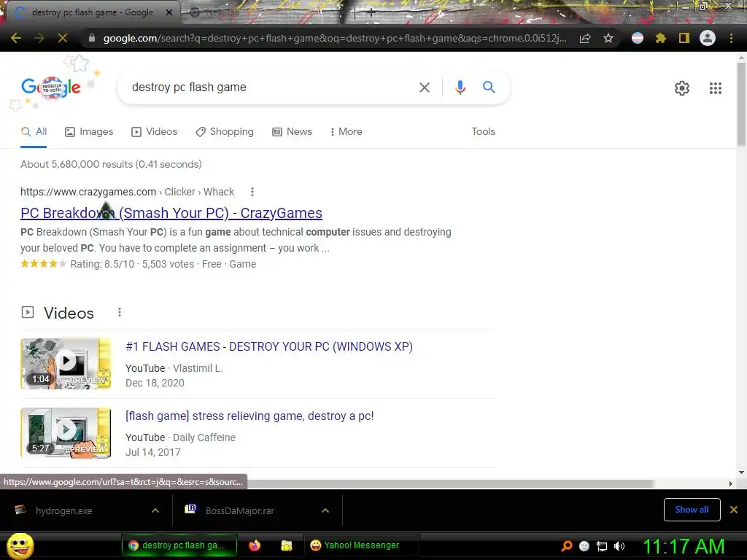Open a new tab with plus button

[x=371, y=13]
